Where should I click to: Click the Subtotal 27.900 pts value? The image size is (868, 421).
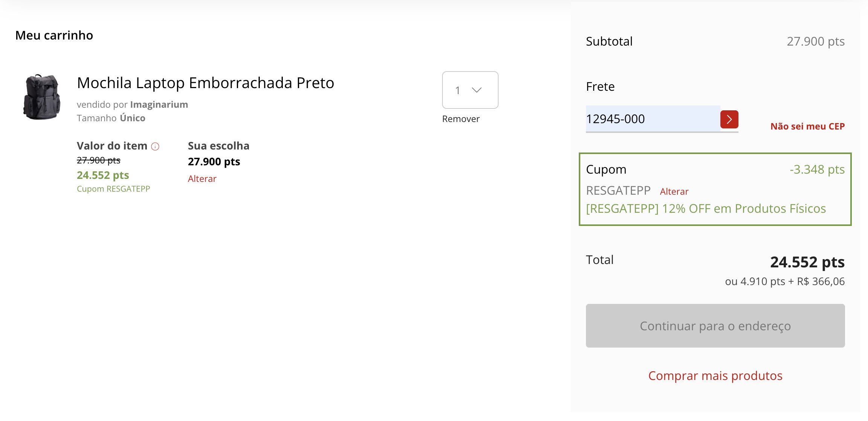pos(815,41)
